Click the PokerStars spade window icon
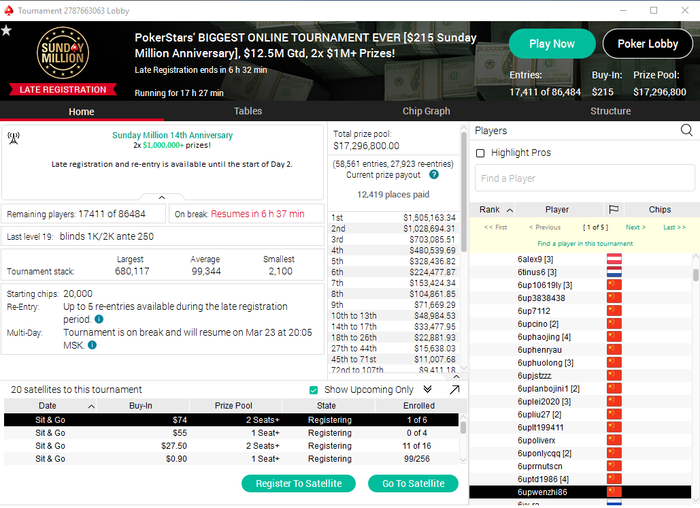This screenshot has width=700, height=508. point(8,10)
